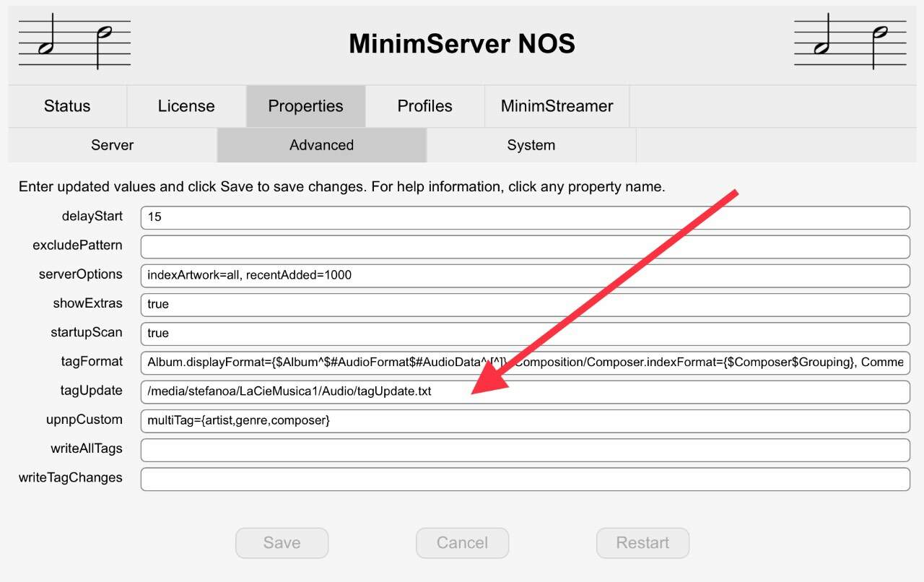Open help for startupScan property name
924x582 pixels.
86,332
